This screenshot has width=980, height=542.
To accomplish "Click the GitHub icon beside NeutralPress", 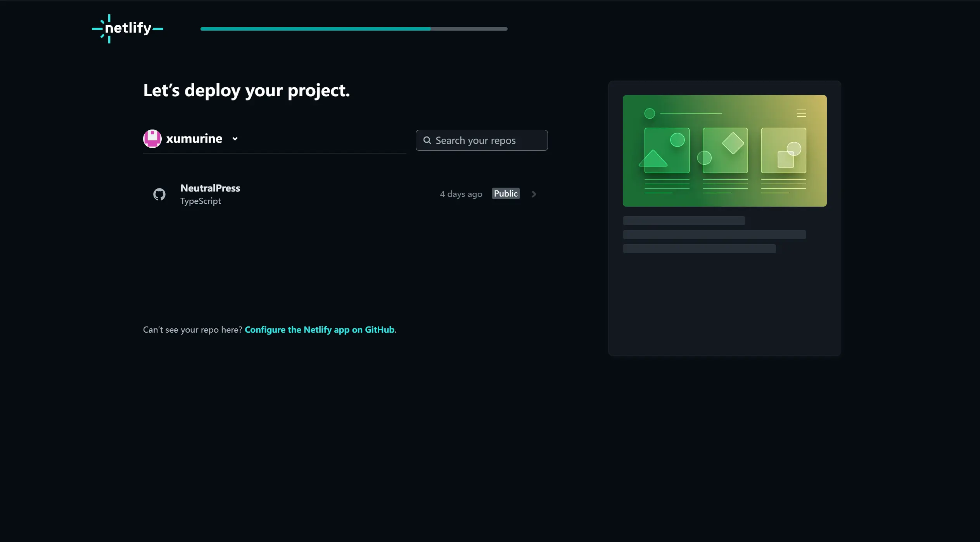I will click(x=159, y=194).
